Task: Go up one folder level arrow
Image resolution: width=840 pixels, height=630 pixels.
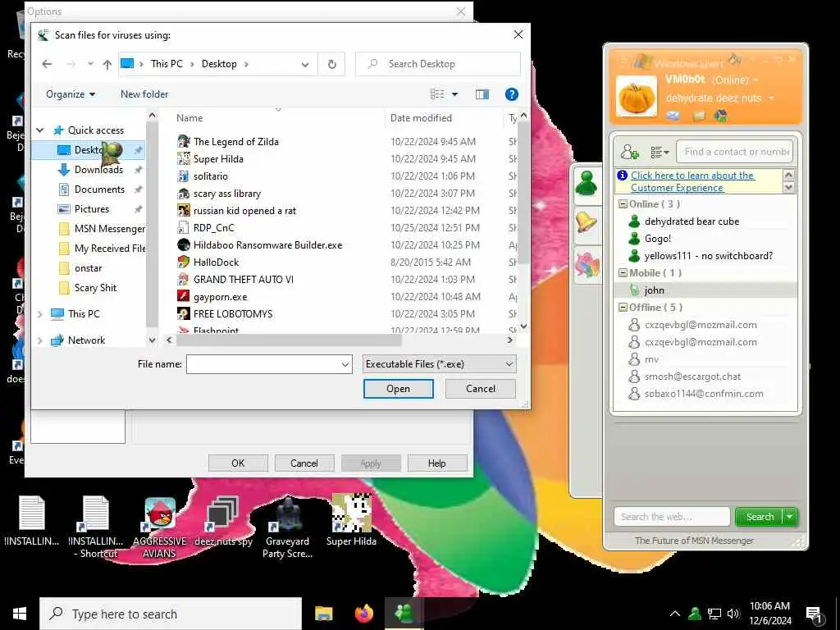Action: coord(107,64)
